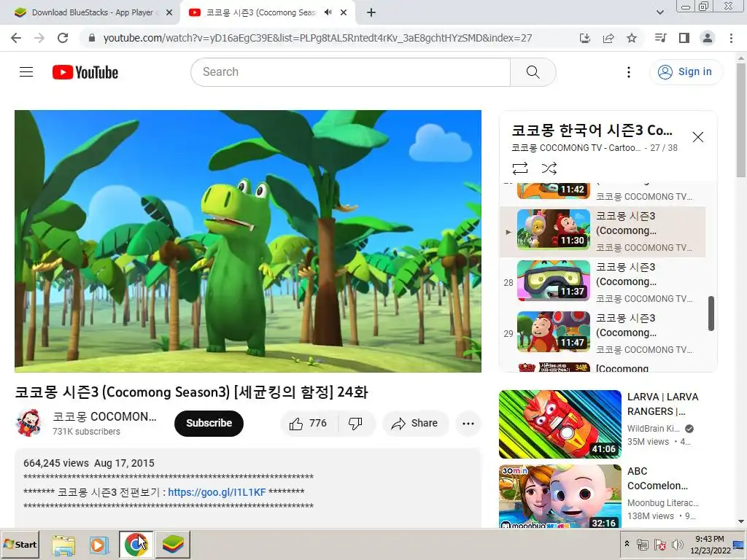
Task: Click the share page icon in address bar
Action: tap(608, 38)
